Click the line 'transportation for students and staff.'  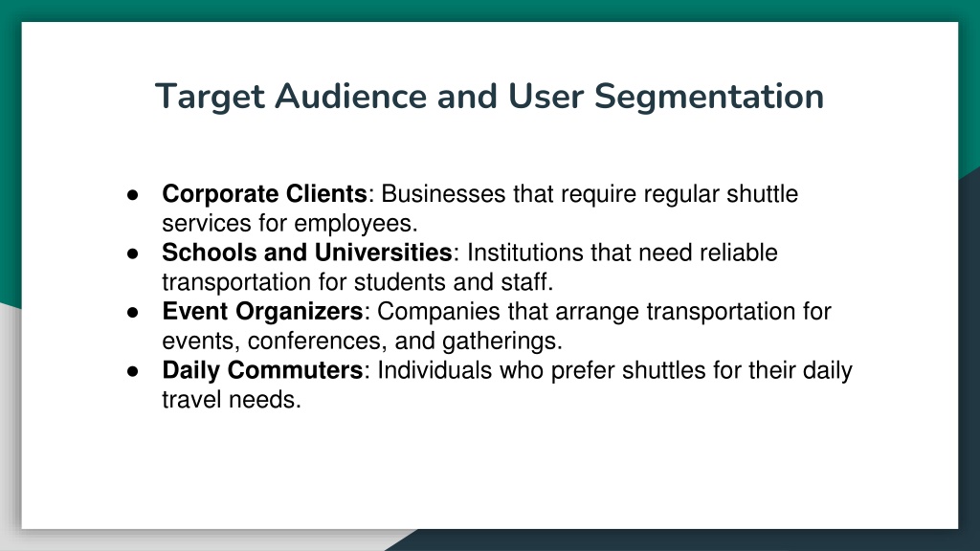358,282
